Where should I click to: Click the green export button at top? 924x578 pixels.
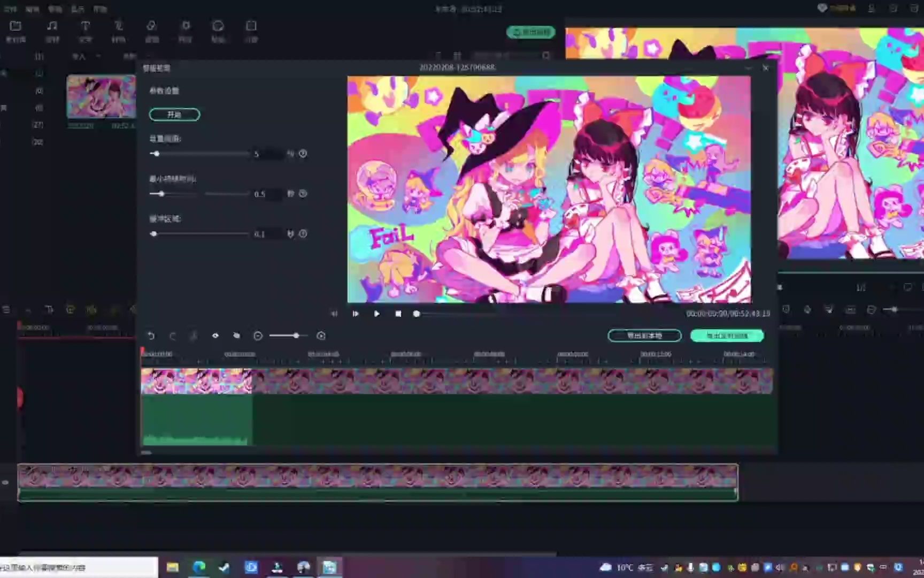pos(531,32)
